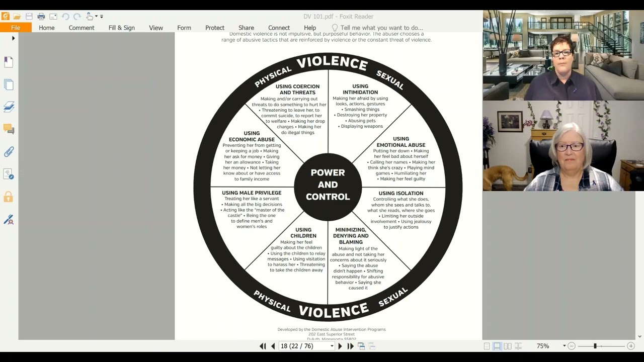Open the Form tab
The height and width of the screenshot is (362, 644).
point(184,28)
